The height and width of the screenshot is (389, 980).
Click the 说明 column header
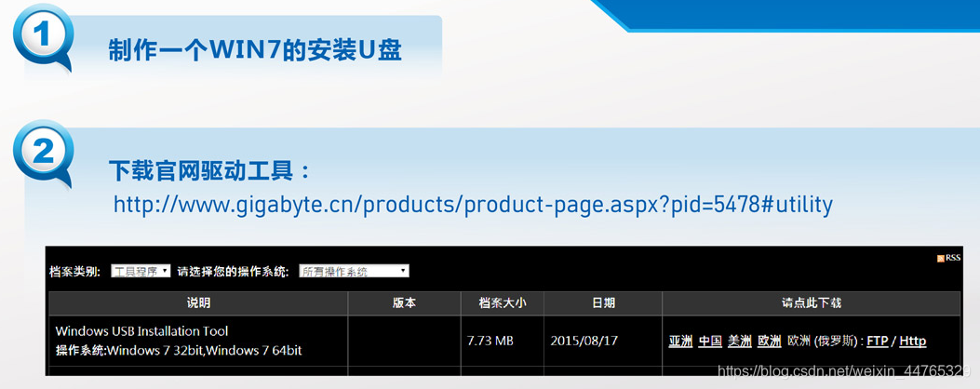click(x=199, y=303)
